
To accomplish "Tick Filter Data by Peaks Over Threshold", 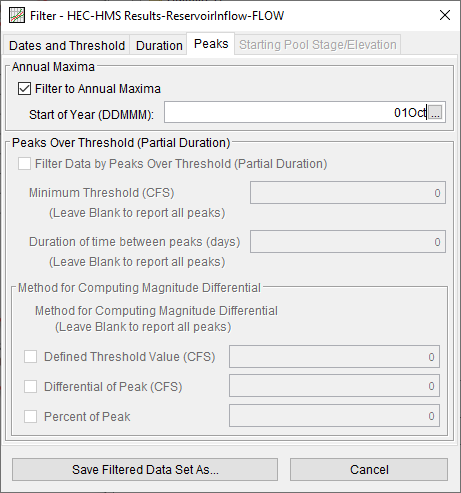I will tap(24, 164).
